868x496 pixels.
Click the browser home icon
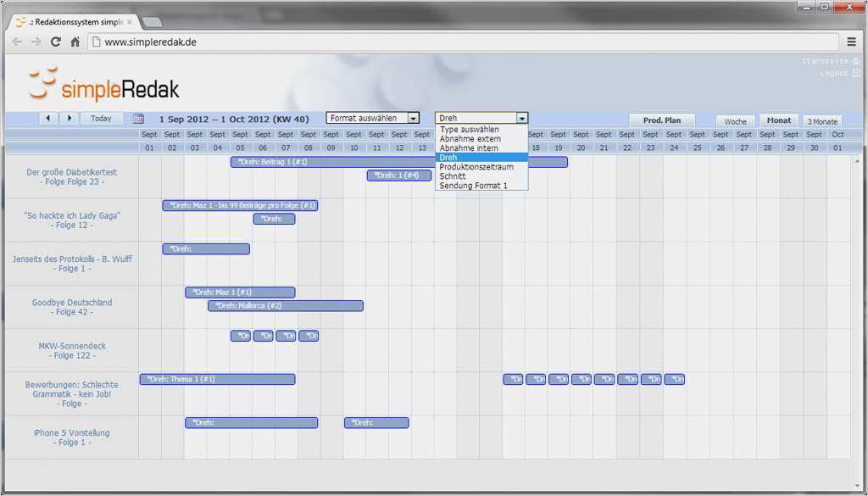point(75,42)
